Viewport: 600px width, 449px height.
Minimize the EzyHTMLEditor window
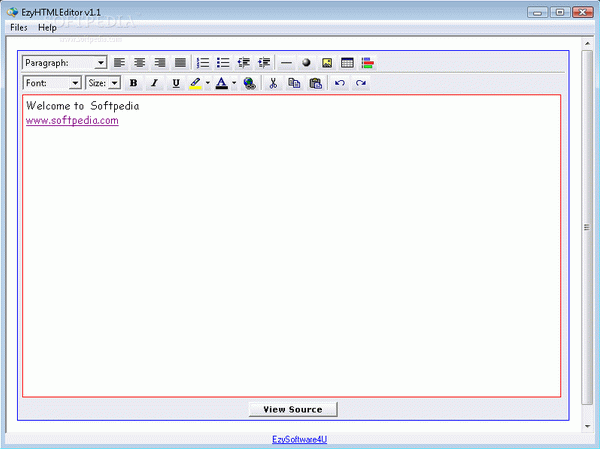click(537, 13)
